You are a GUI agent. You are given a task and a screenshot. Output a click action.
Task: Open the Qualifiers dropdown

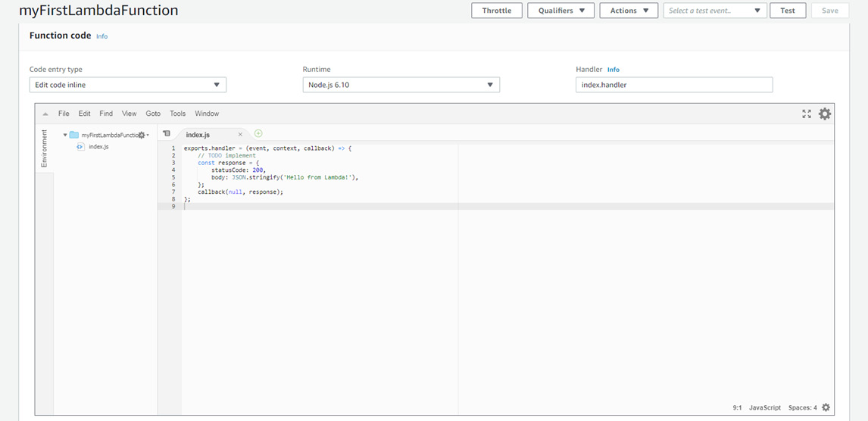click(560, 11)
